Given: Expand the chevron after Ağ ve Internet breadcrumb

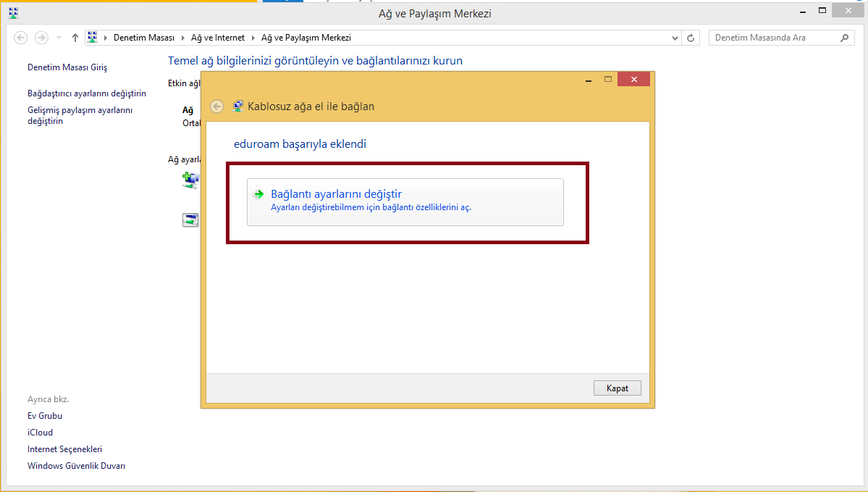Looking at the screenshot, I should click(x=253, y=38).
